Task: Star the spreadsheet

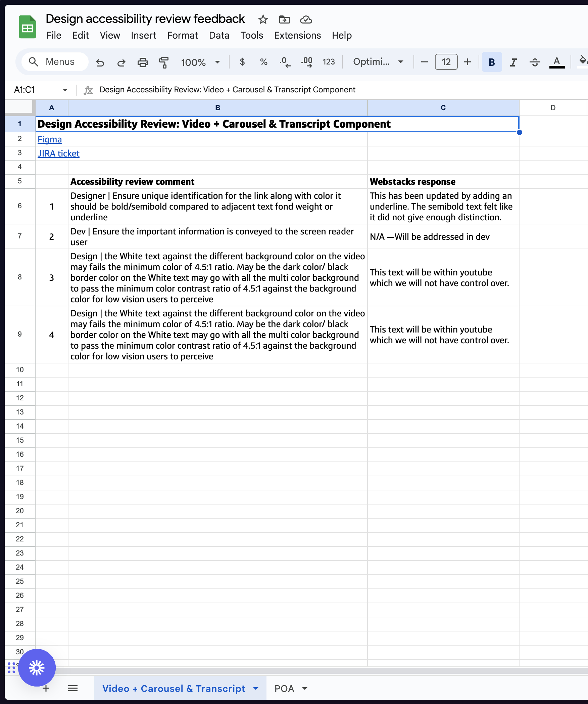Action: 263,20
